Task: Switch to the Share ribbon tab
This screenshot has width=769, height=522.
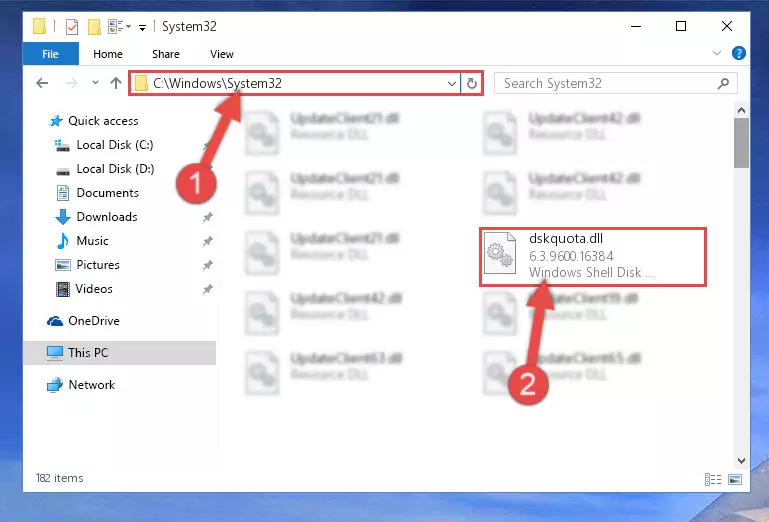Action: 166,54
